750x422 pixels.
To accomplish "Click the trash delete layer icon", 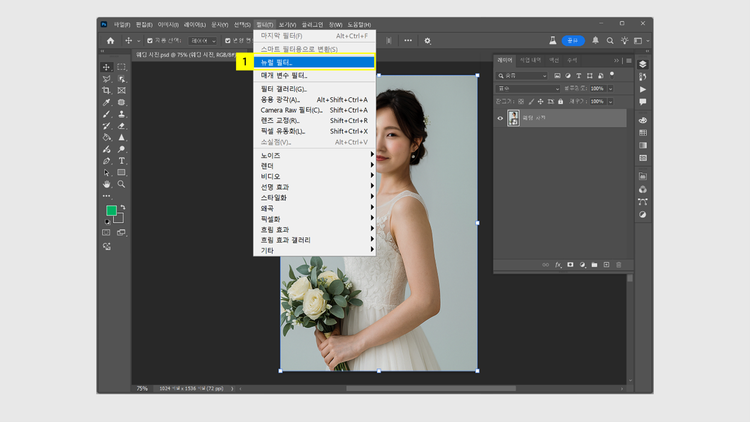I will [618, 265].
